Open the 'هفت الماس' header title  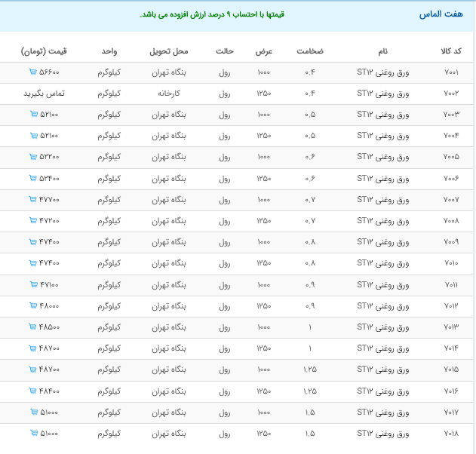click(441, 14)
